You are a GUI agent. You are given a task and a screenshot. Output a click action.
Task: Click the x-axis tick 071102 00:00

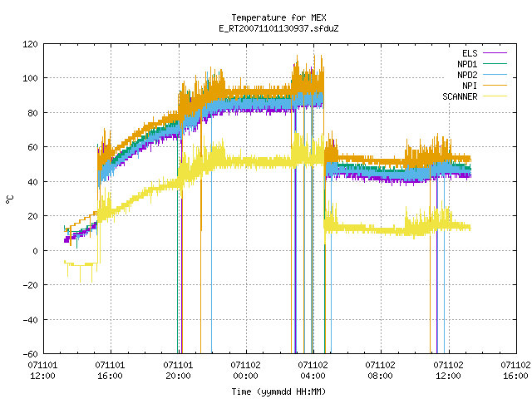click(246, 371)
